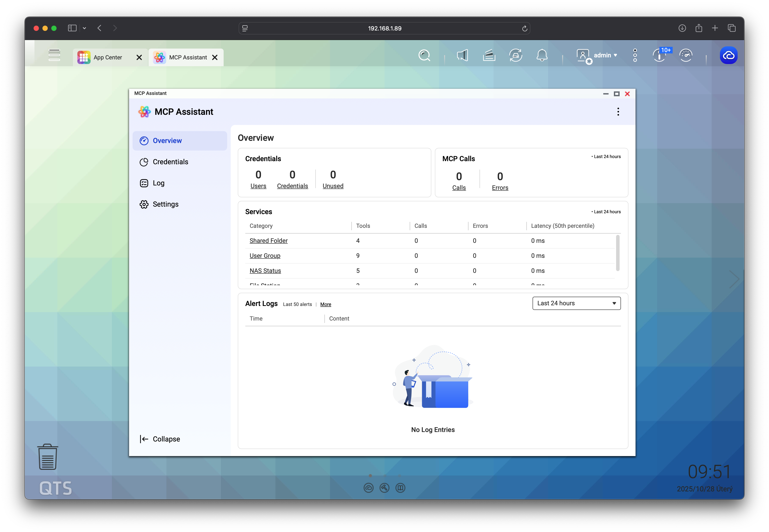This screenshot has width=769, height=532.
Task: Go to the Log sidebar section
Action: pos(158,183)
